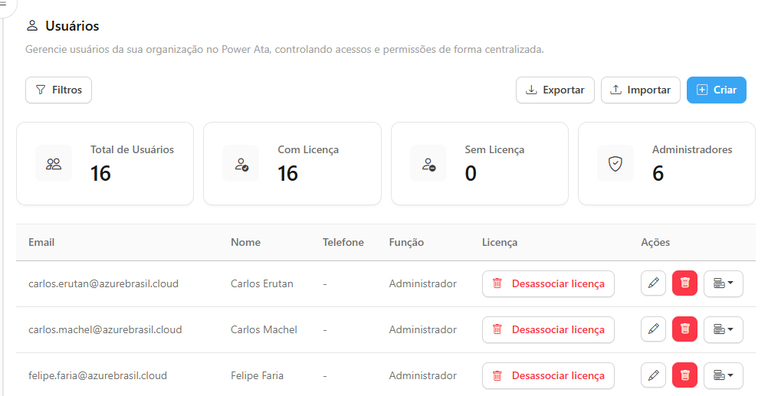The height and width of the screenshot is (396, 768).
Task: Click the Administradores card
Action: click(x=667, y=164)
